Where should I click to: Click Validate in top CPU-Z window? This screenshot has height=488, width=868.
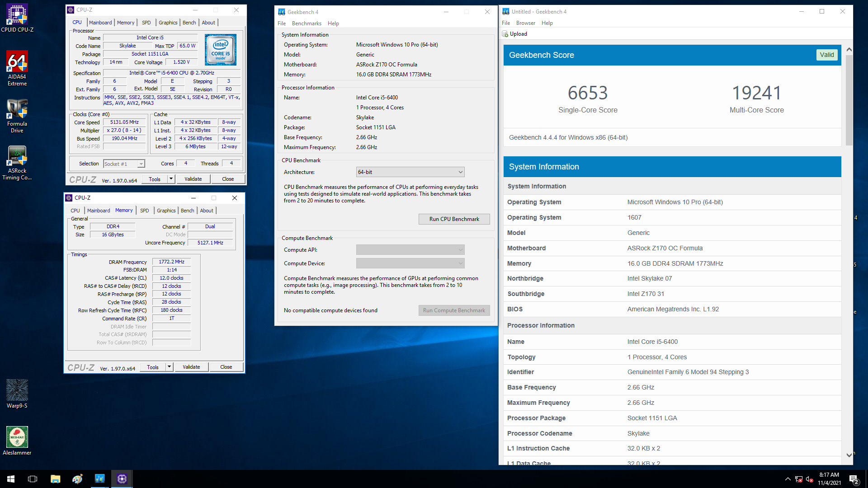tap(193, 179)
